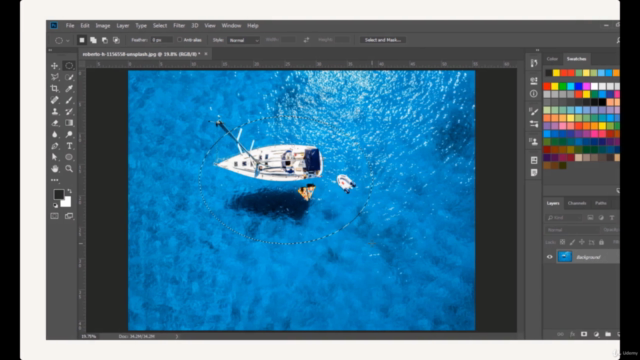Add a layer mask
Screen dimensions: 640x360
click(x=584, y=334)
